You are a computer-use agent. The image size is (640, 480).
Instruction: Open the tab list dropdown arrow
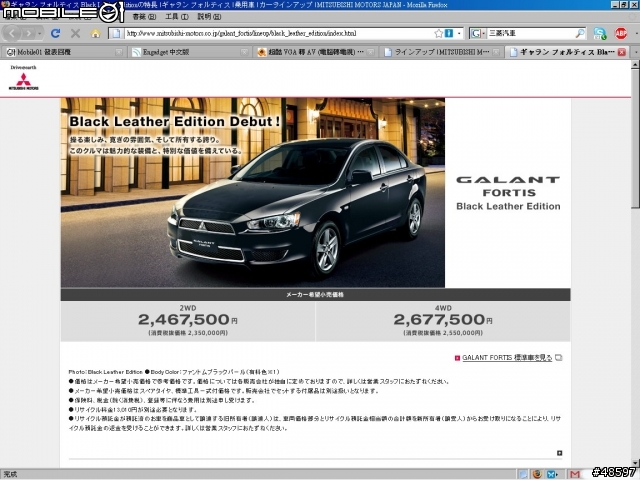[636, 52]
